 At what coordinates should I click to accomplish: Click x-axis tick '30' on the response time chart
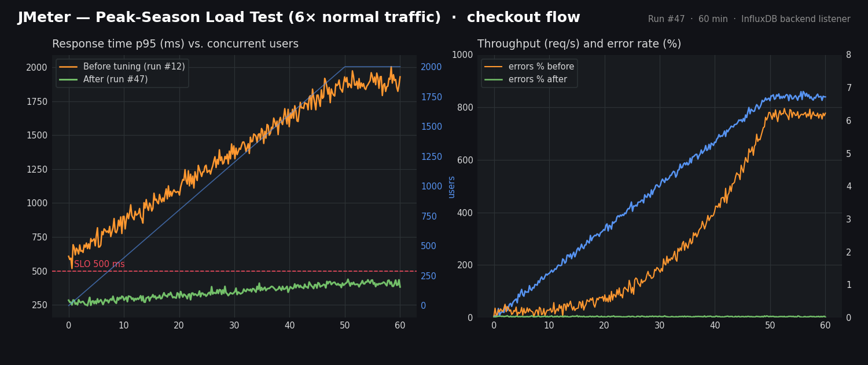click(x=234, y=326)
